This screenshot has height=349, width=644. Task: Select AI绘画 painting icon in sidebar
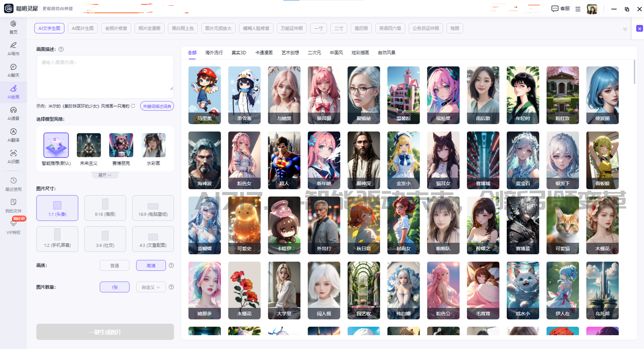13,88
